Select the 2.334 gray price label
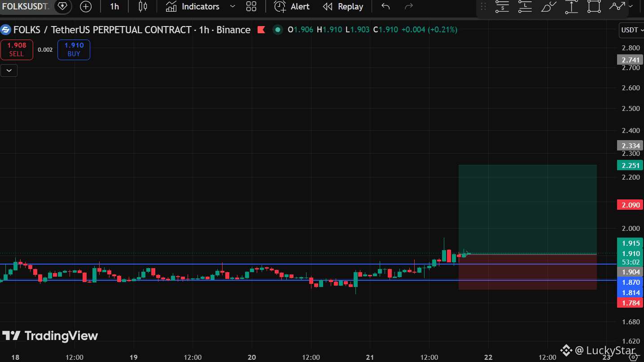The image size is (644, 362). tap(631, 146)
